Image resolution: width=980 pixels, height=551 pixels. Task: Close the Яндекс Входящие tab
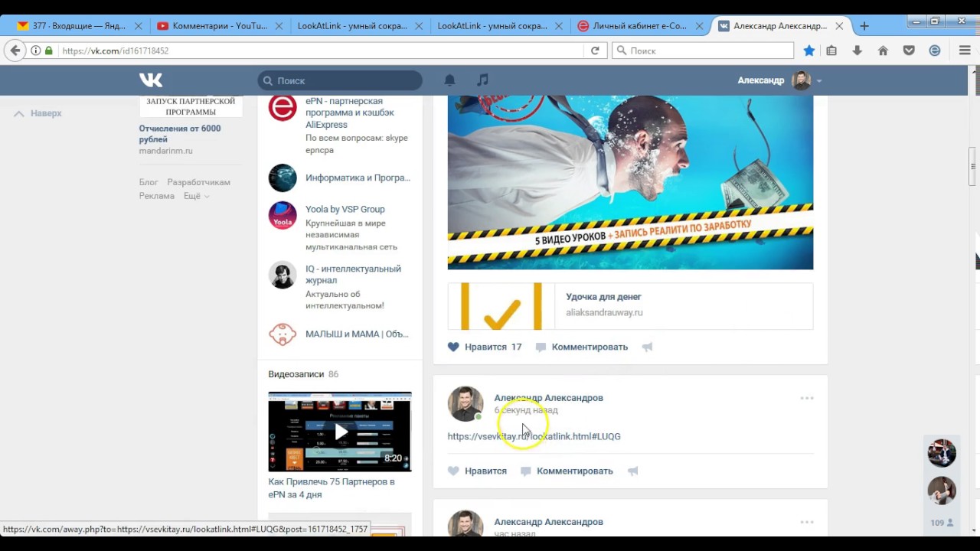tap(139, 26)
